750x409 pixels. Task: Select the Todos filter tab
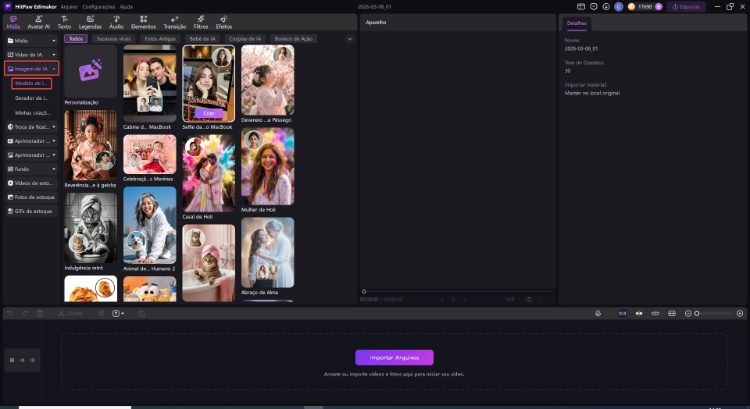tap(76, 39)
